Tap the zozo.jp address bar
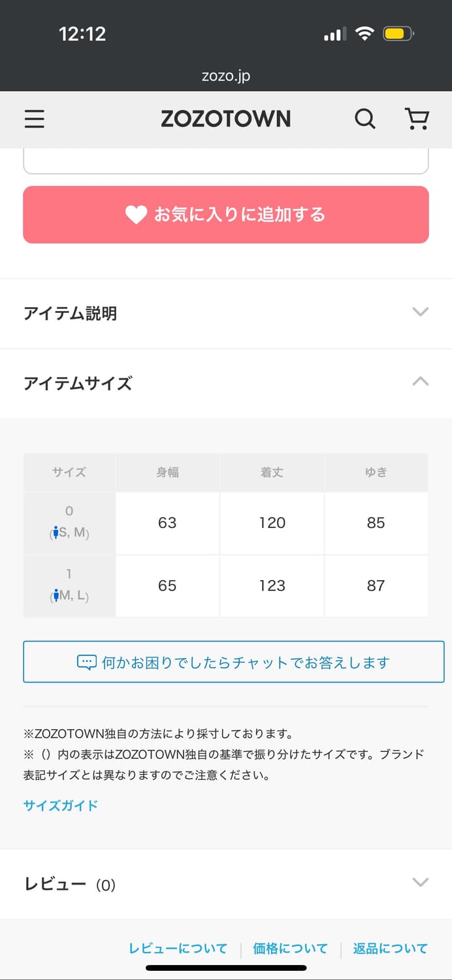452x980 pixels. 226,76
